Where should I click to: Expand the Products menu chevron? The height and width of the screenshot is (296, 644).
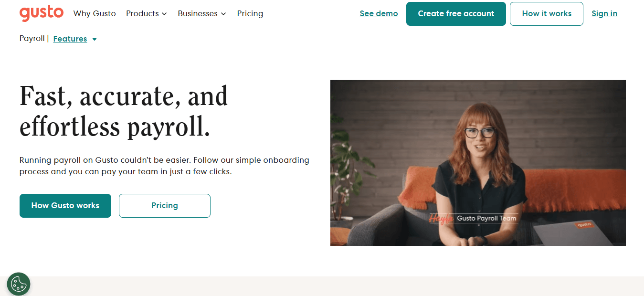(x=164, y=14)
